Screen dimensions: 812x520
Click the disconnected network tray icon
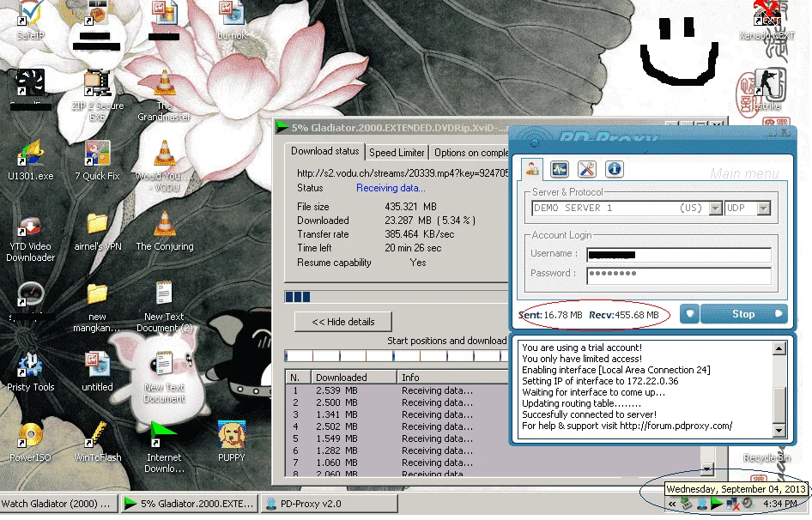732,504
